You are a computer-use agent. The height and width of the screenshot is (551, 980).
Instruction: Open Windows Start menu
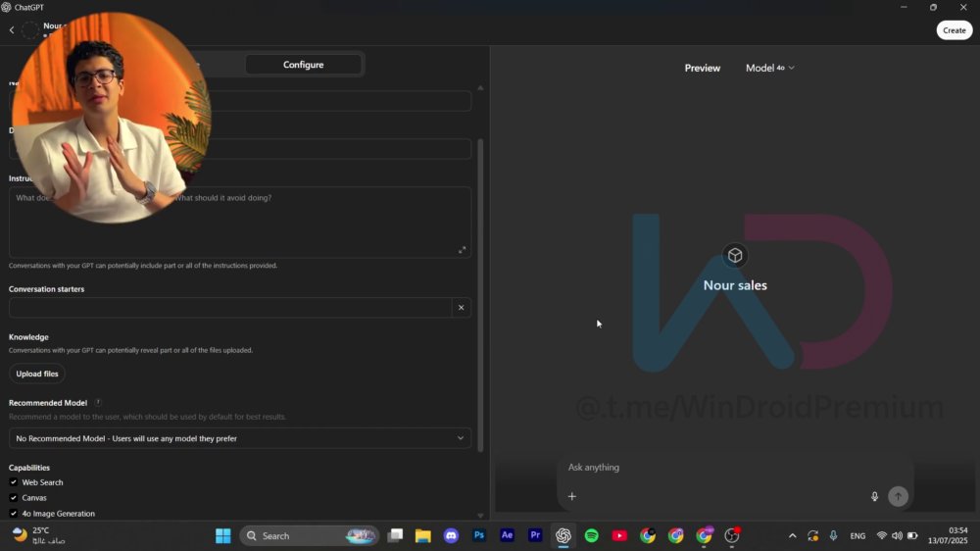click(223, 536)
